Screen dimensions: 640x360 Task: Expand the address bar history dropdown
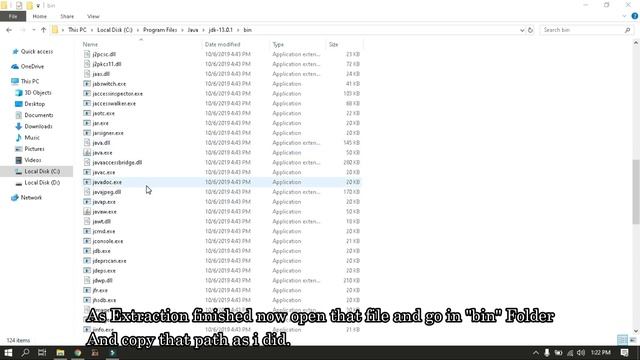click(x=522, y=30)
